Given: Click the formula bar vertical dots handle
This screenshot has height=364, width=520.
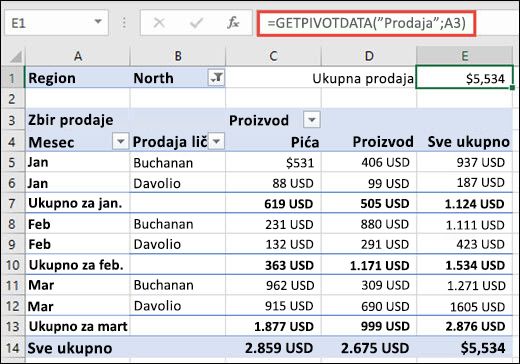Looking at the screenshot, I should 124,23.
